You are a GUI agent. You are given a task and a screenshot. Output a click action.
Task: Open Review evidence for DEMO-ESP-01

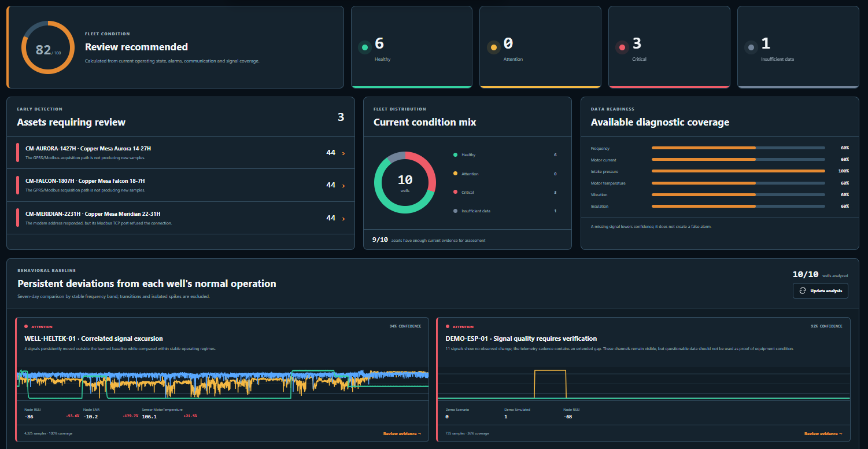tap(823, 433)
